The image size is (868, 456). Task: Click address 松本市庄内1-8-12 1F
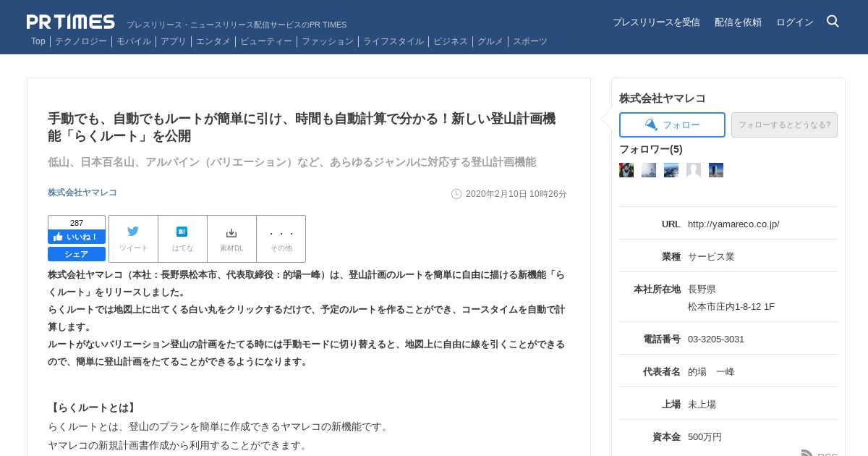731,307
